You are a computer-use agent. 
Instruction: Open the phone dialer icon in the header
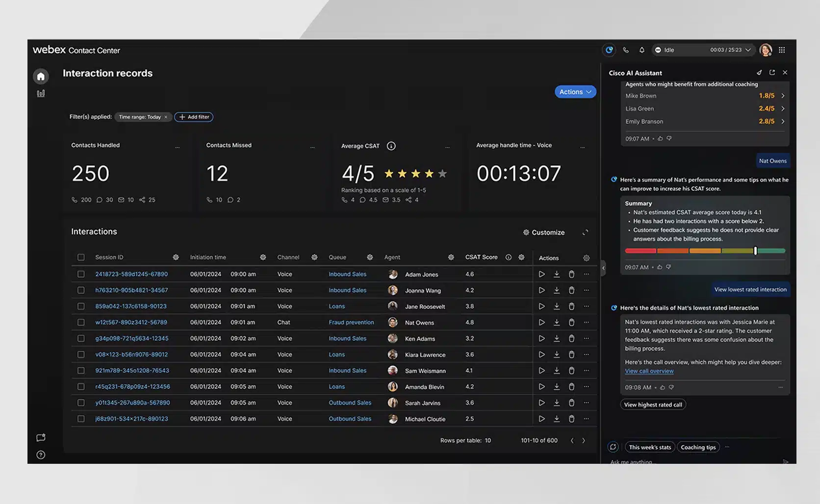coord(626,50)
